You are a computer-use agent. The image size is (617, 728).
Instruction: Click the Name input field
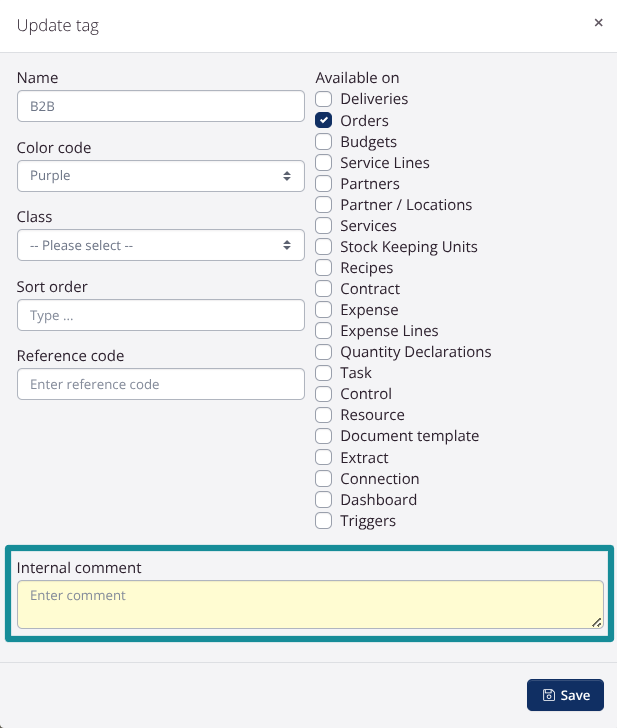point(160,106)
